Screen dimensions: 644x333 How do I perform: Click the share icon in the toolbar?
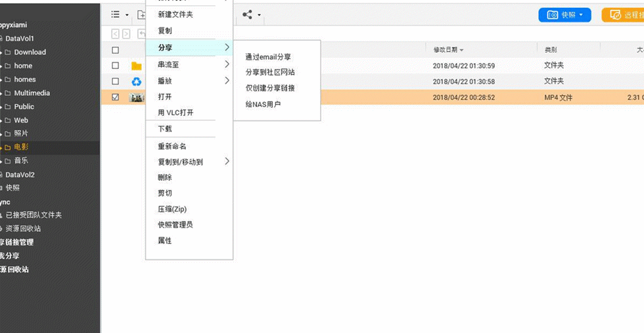(x=247, y=15)
